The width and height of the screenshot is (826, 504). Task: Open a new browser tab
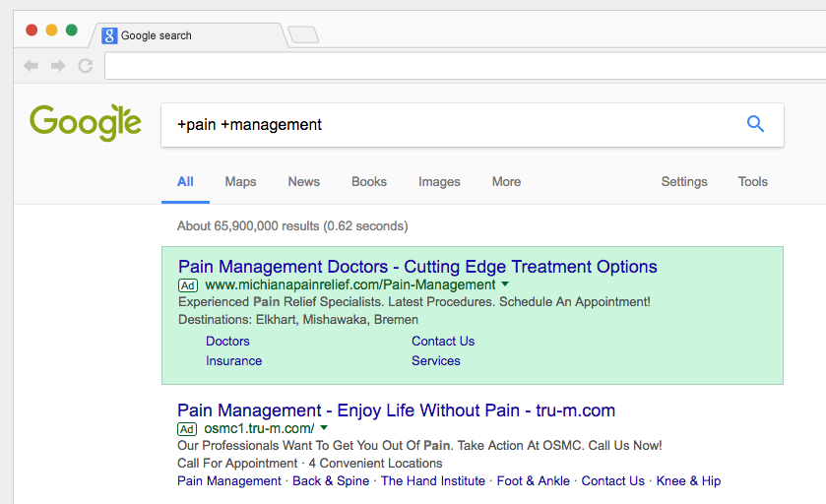(x=303, y=34)
